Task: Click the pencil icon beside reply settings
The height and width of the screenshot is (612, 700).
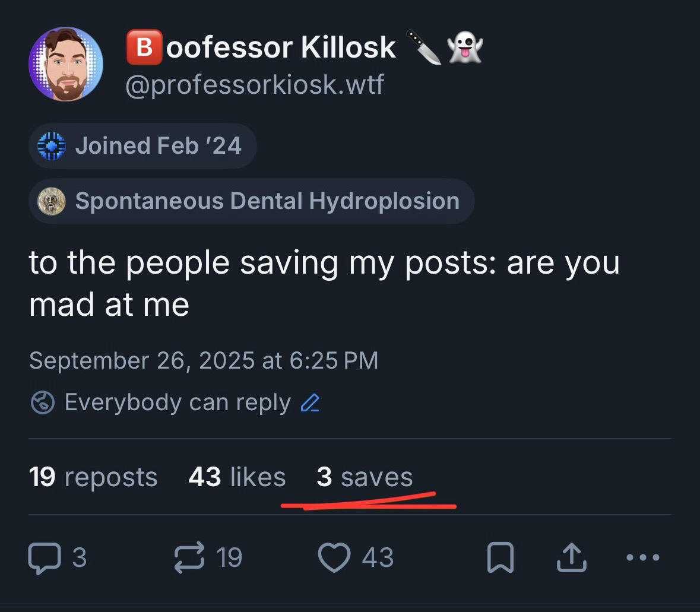Action: click(x=310, y=403)
